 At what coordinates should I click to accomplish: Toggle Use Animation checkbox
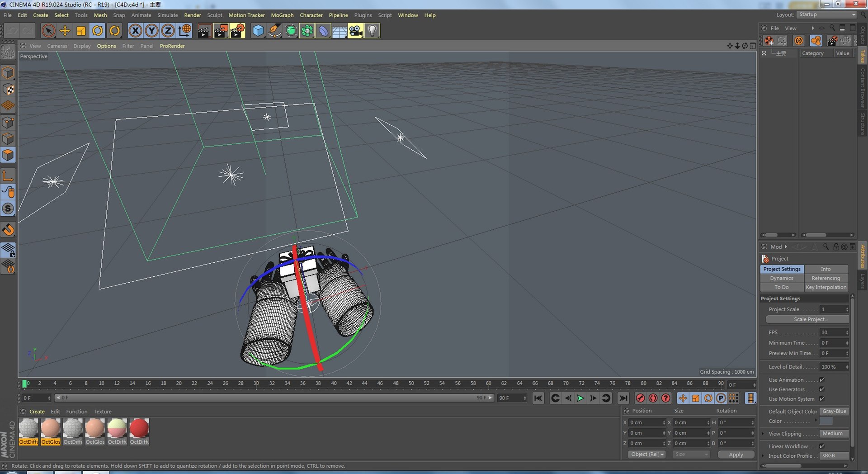click(822, 380)
